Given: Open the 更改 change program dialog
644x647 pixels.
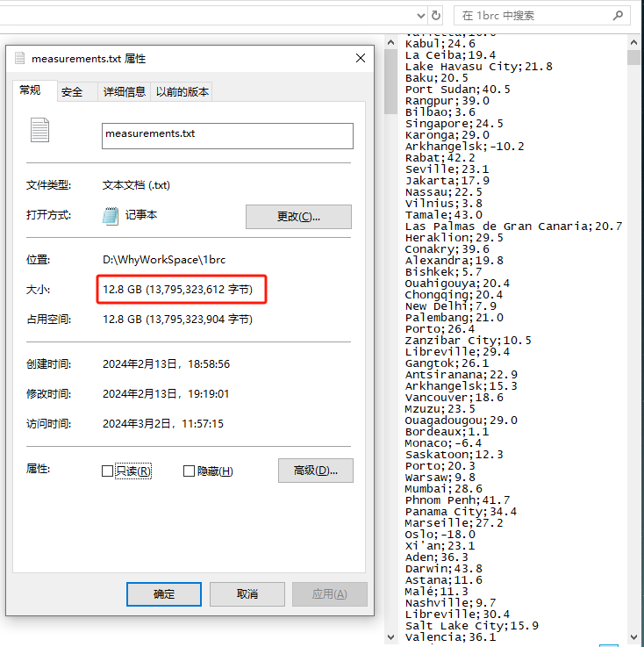Looking at the screenshot, I should click(298, 217).
